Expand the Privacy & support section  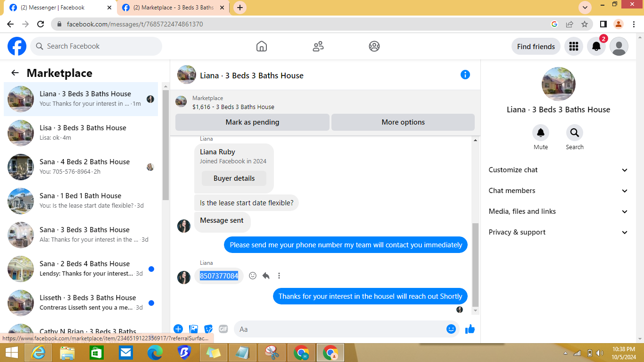coord(558,232)
